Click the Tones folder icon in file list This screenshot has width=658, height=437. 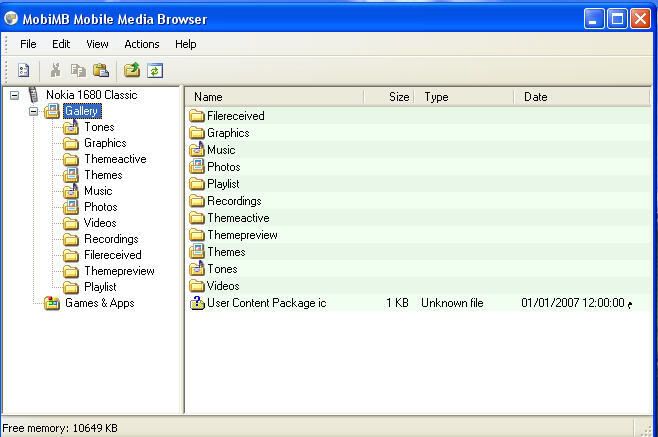coord(196,269)
